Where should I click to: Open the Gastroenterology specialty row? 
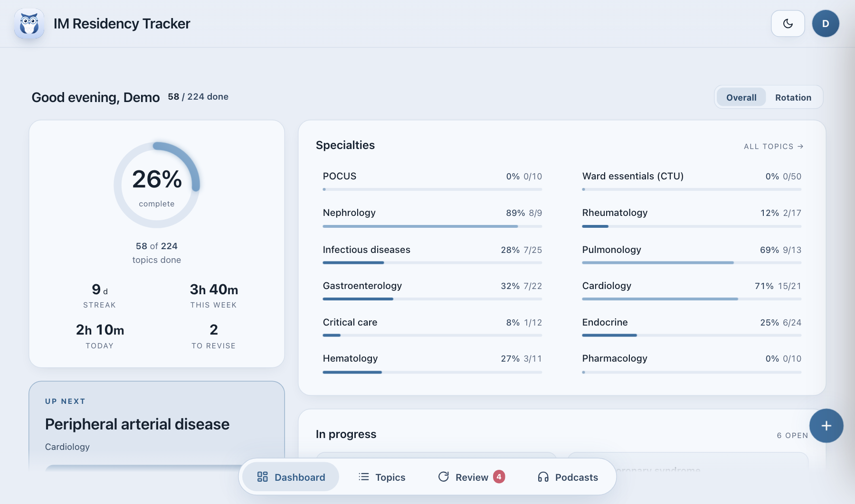tap(432, 291)
